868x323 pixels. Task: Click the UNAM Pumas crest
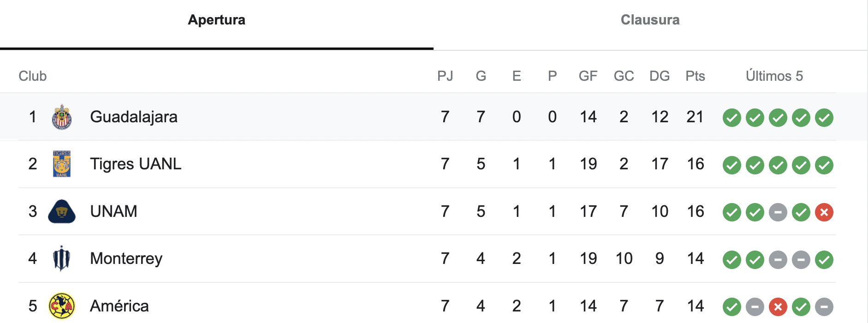[62, 212]
